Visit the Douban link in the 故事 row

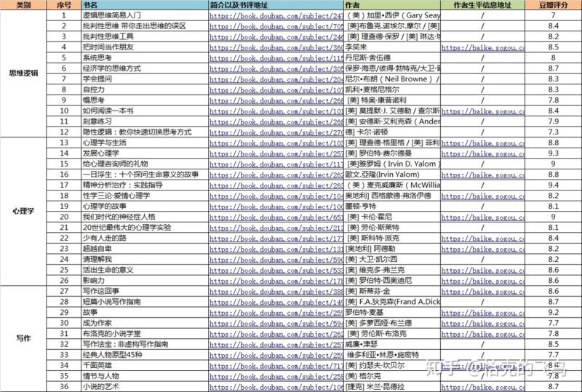tap(276, 313)
